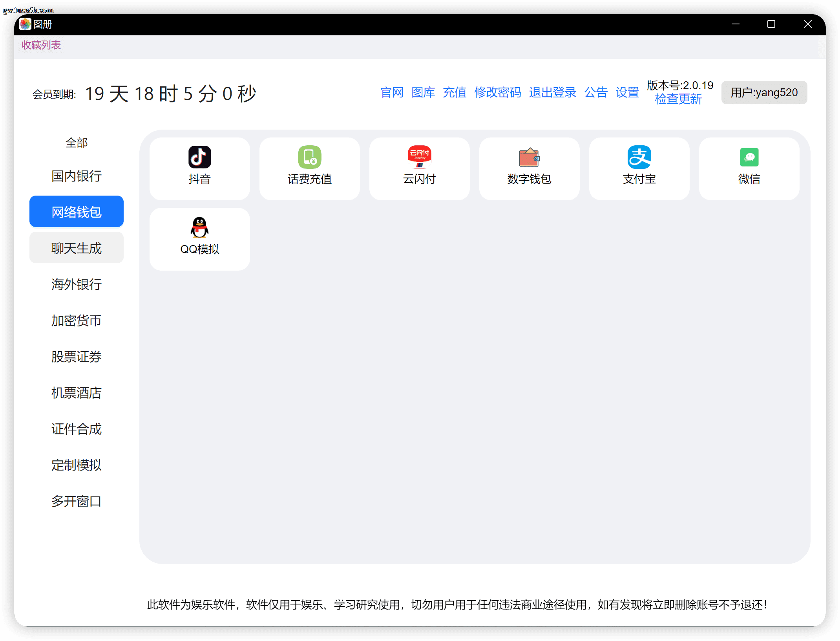Image resolution: width=840 pixels, height=641 pixels.
Task: Open the 抖音 (Douyin) app tile
Action: (x=199, y=168)
